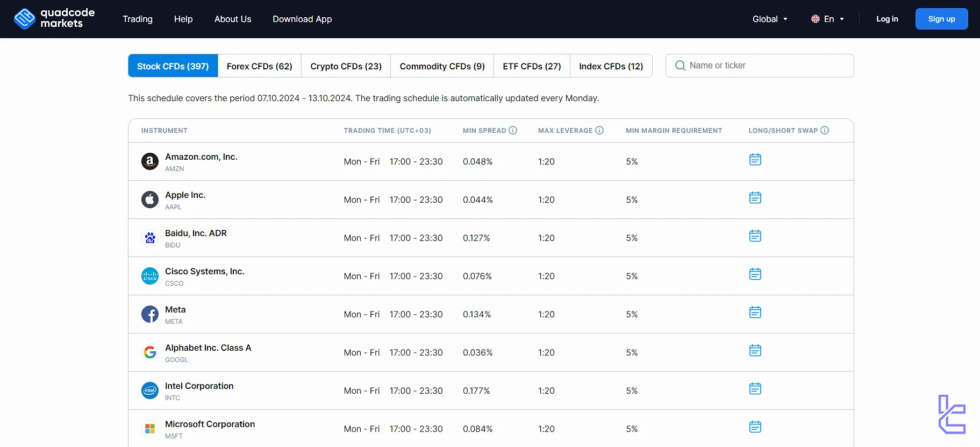Click the Max Leverage info icon

coord(599,130)
